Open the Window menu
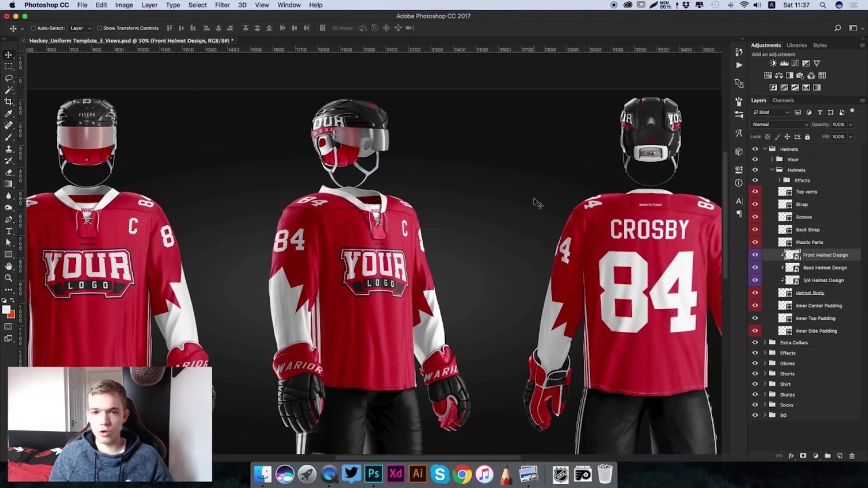868x488 pixels. point(289,5)
